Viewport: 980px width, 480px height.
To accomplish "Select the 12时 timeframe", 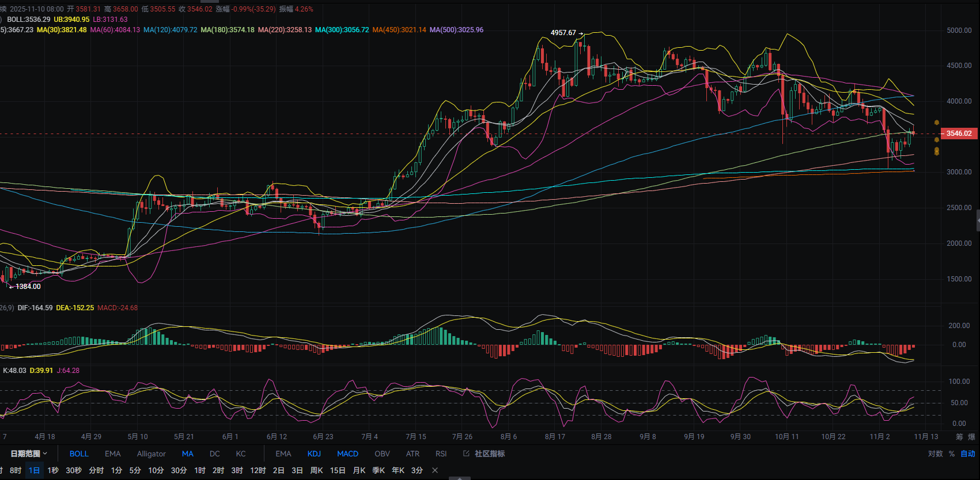I will tap(258, 470).
